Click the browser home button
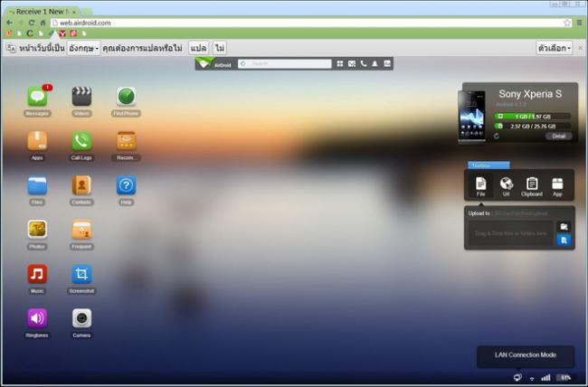This screenshot has height=387, width=588. [43, 23]
